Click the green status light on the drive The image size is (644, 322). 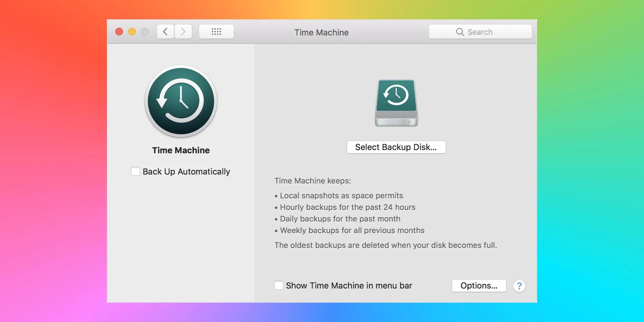coord(410,122)
